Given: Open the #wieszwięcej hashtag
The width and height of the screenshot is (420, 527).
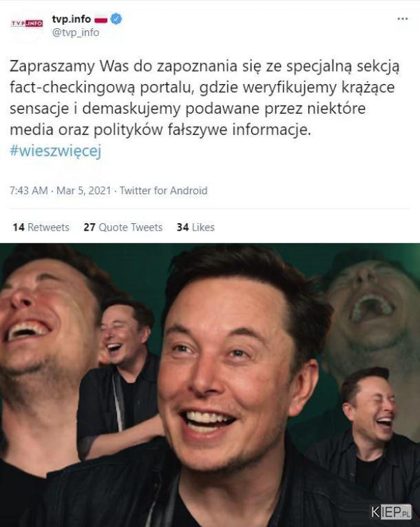Looking at the screenshot, I should click(x=56, y=151).
